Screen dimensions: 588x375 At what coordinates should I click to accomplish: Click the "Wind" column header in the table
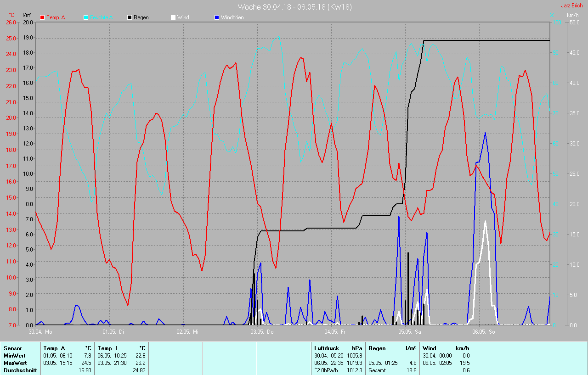coord(430,348)
